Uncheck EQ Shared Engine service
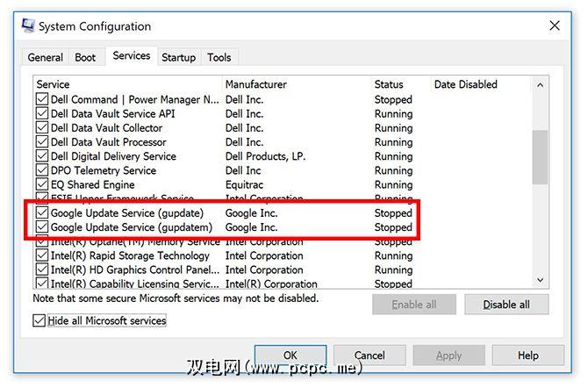588x388 pixels. pyautogui.click(x=42, y=184)
